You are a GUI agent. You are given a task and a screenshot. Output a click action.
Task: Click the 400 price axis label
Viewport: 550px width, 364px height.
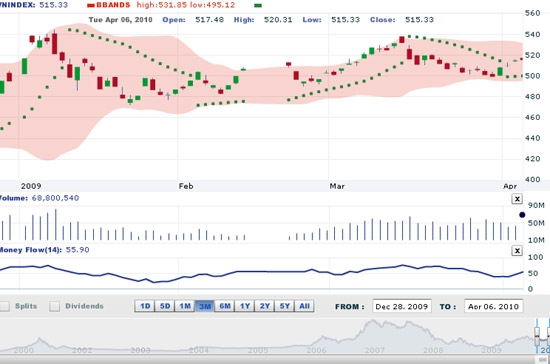[x=532, y=180]
